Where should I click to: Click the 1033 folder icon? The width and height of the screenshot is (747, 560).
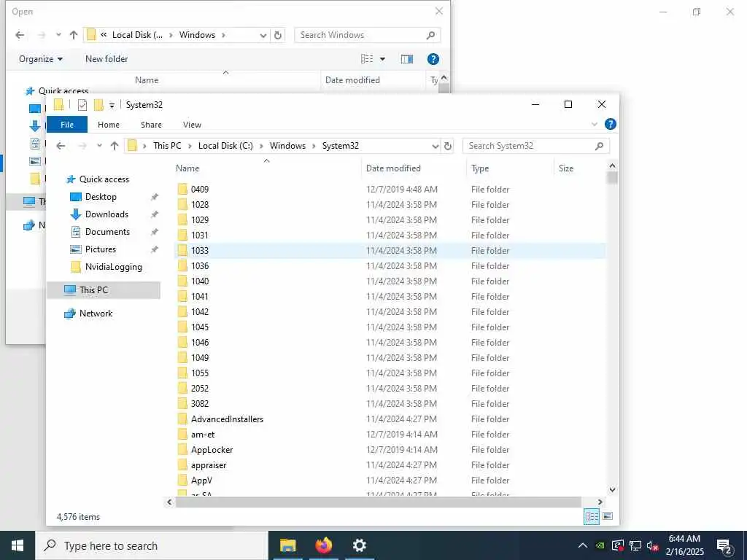[182, 251]
